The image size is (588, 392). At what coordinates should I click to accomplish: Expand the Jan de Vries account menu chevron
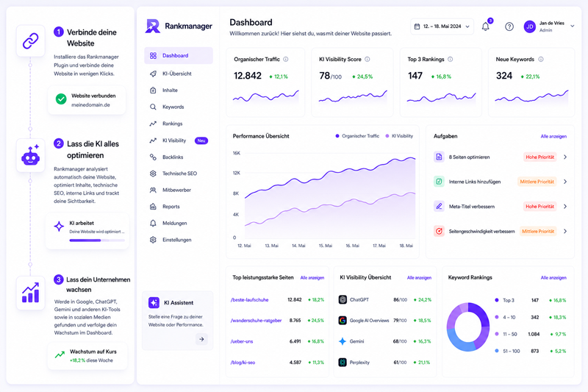point(573,26)
